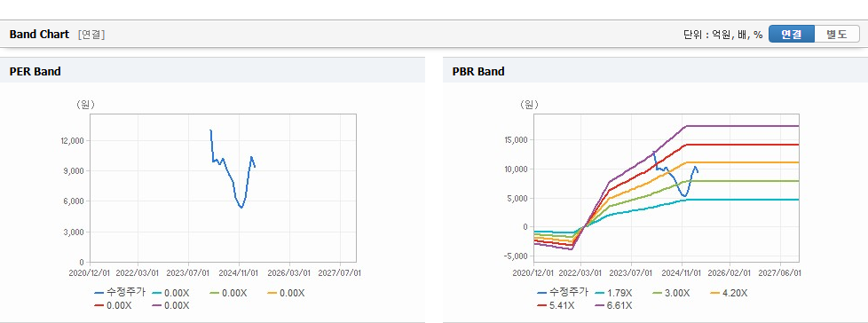
Task: Click the (원) unit label above PBR chart
Action: [528, 104]
